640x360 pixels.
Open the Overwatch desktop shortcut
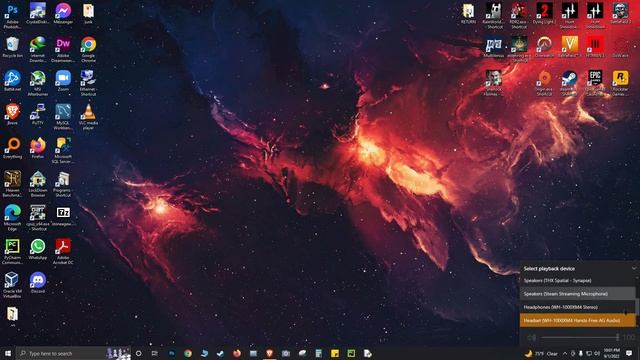(544, 47)
